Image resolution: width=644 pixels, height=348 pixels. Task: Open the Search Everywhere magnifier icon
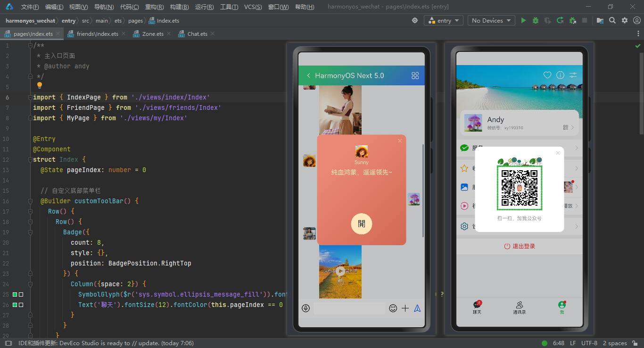click(612, 21)
